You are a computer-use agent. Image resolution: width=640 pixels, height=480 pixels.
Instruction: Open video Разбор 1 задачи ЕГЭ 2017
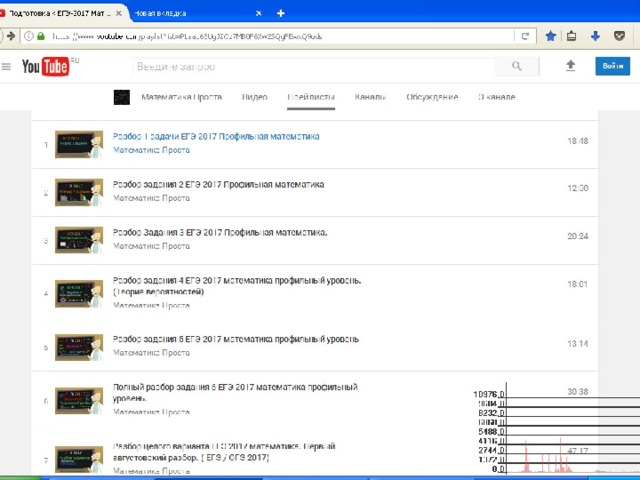click(x=216, y=136)
